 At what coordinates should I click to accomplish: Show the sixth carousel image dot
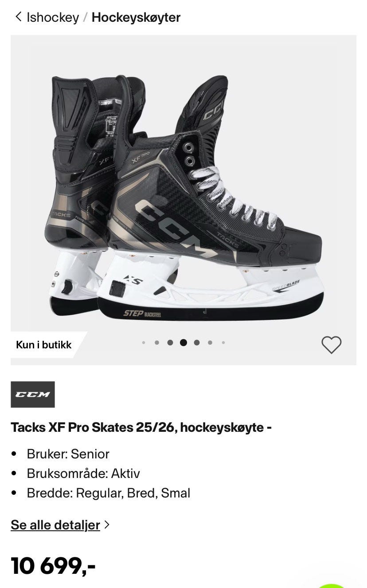point(210,343)
